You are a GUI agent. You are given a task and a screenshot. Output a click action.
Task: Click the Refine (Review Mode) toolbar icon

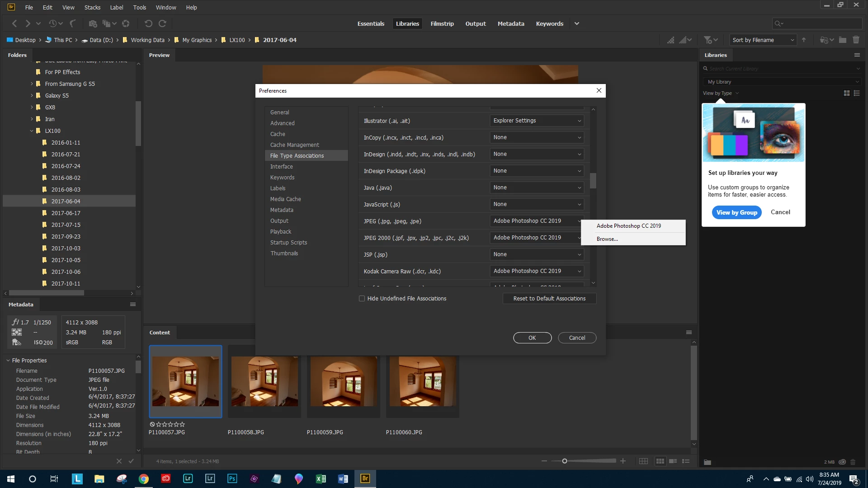(107, 23)
